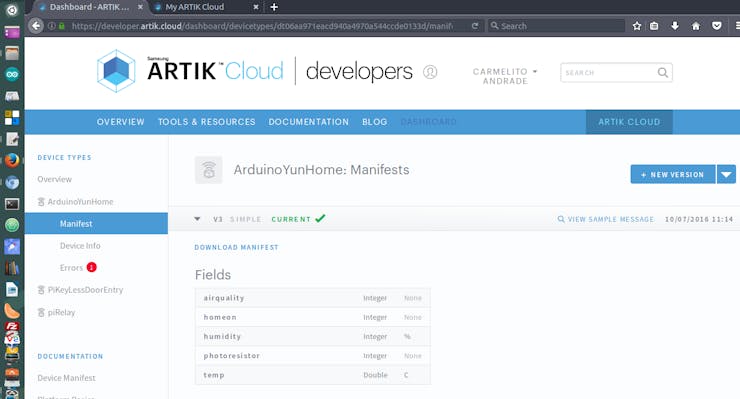Click the ARTIK Cloud cube logo
This screenshot has width=740, height=399.
click(116, 71)
